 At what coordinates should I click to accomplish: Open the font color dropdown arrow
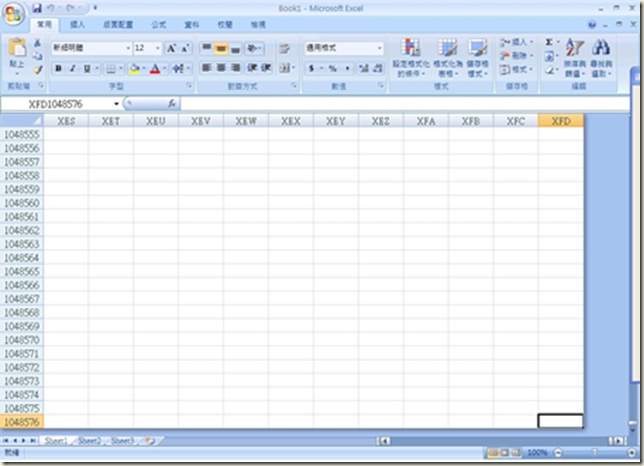pos(165,69)
